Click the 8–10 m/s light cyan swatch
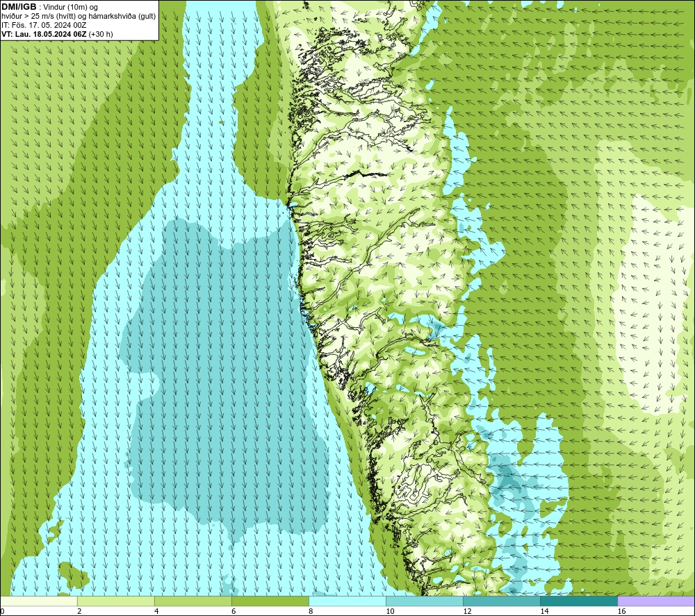695x616 pixels. click(x=347, y=601)
